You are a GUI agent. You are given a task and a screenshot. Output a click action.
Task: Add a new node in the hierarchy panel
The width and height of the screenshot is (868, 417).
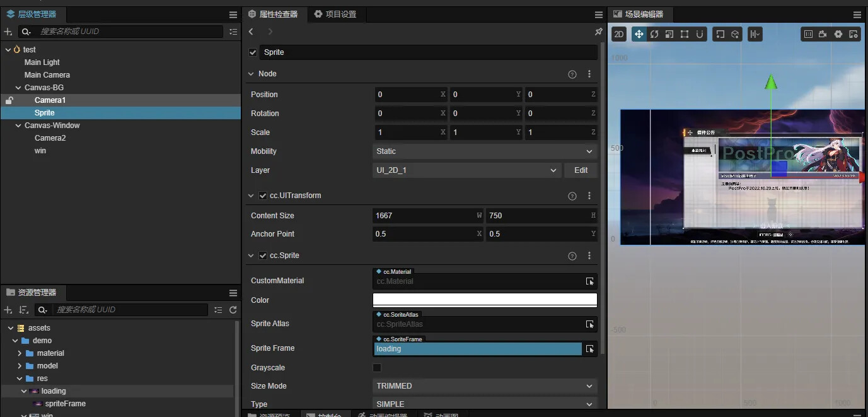coord(8,32)
